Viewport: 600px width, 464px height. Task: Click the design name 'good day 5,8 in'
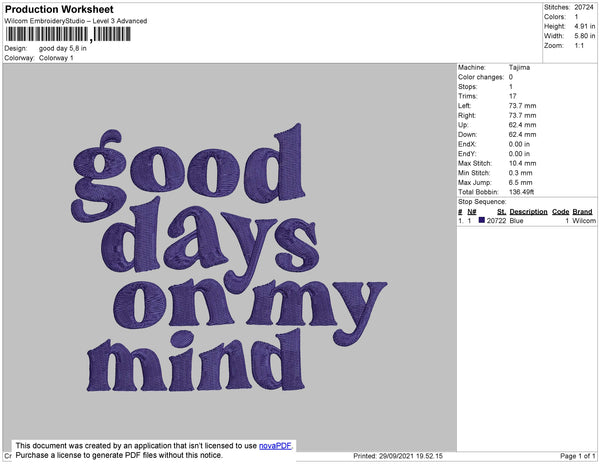63,48
